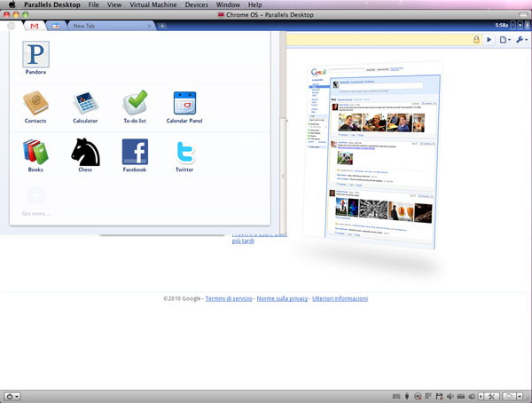Open a new tab with plus button
Image resolution: width=532 pixels, height=403 pixels.
coord(162,26)
